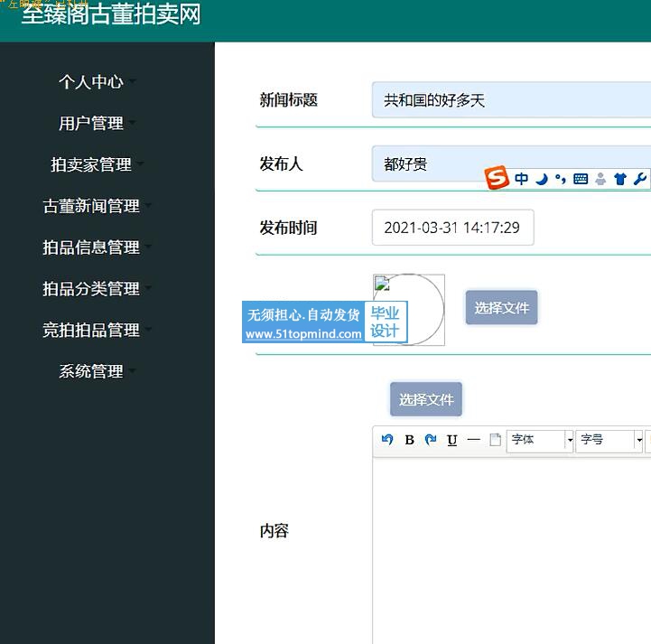Open 竞拍拍品管理 in the sidebar
Image resolution: width=651 pixels, height=644 pixels.
98,330
